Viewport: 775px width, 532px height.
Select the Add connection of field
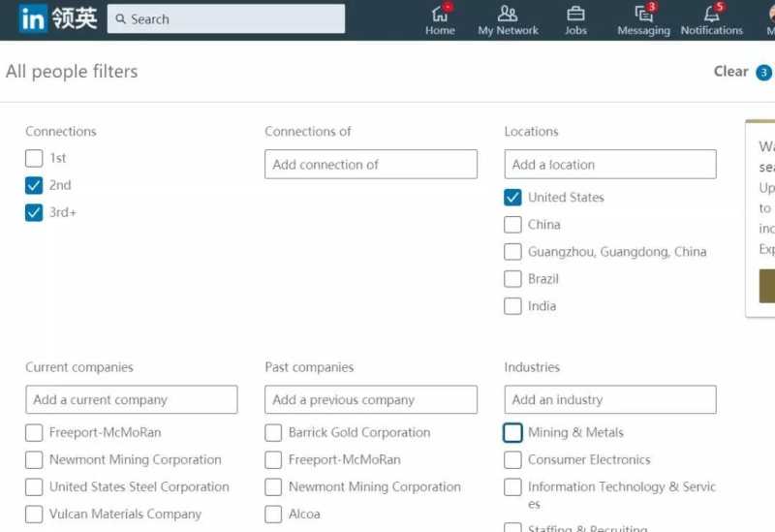370,165
